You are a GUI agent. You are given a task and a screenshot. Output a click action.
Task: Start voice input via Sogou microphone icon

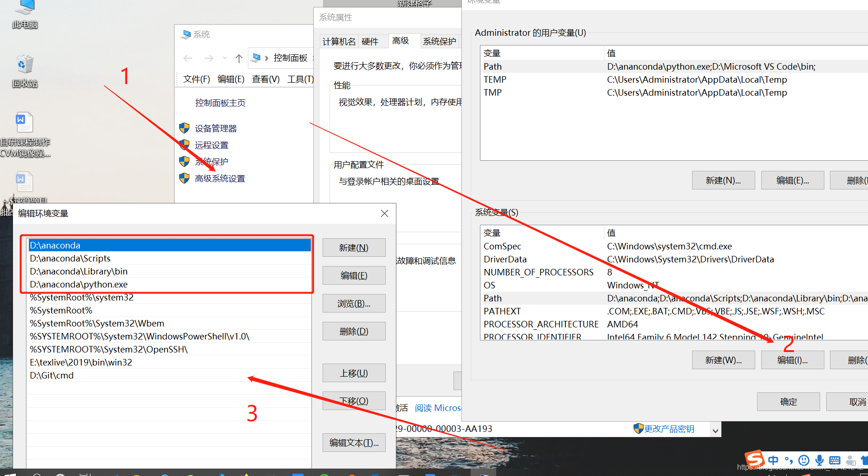[819, 461]
